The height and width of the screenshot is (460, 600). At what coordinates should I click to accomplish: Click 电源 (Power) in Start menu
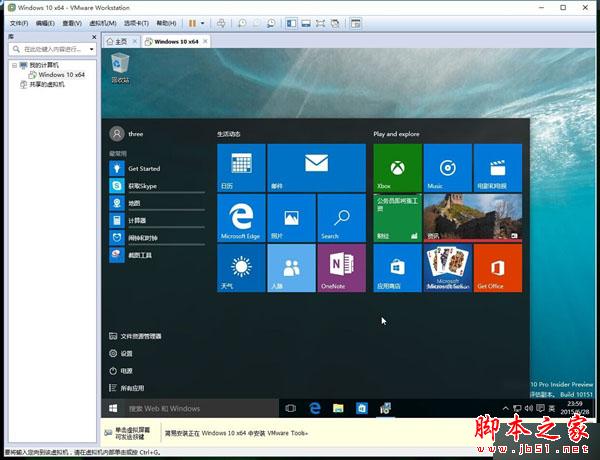[126, 370]
